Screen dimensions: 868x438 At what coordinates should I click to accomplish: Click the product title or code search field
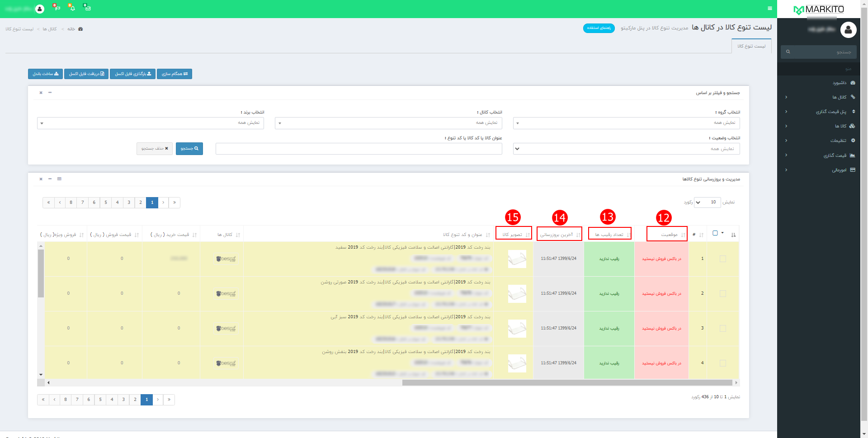(x=359, y=149)
